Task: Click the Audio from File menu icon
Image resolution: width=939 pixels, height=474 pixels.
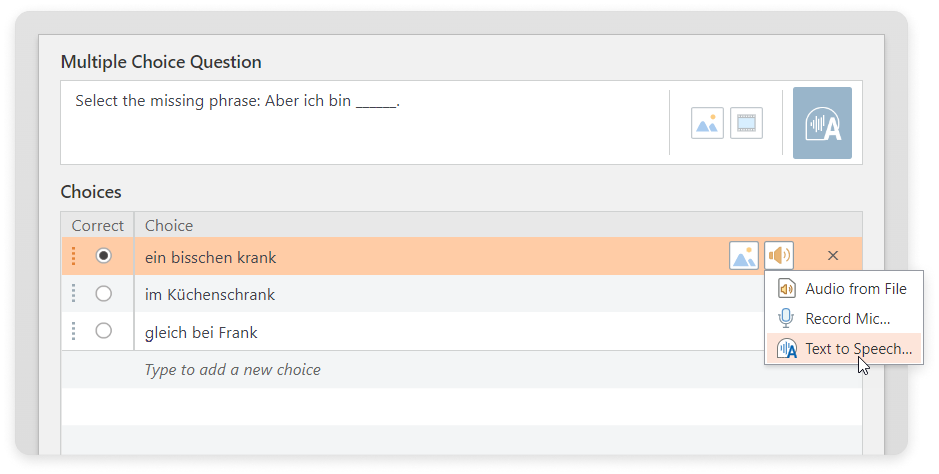Action: [x=786, y=288]
